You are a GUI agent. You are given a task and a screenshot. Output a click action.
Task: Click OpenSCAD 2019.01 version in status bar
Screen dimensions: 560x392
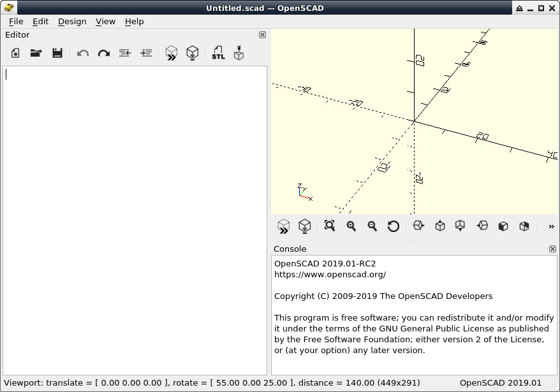(500, 383)
